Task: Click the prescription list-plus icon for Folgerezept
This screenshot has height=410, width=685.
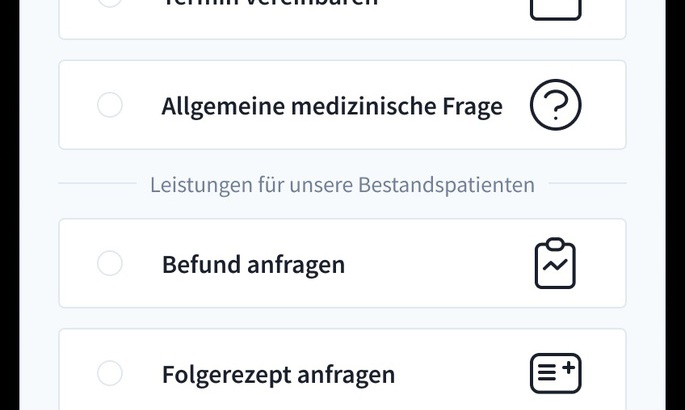Action: (555, 374)
